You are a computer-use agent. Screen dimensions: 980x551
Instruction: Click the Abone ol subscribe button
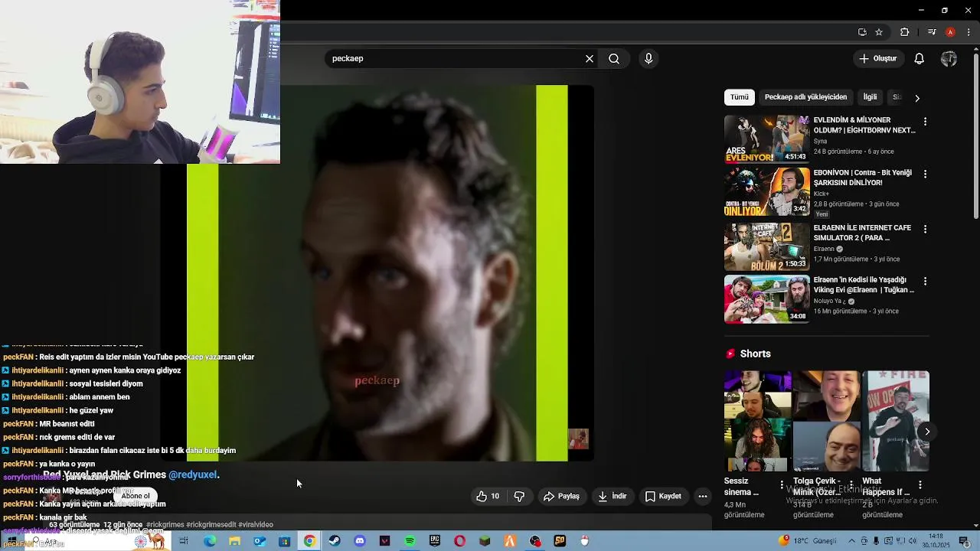click(x=136, y=496)
